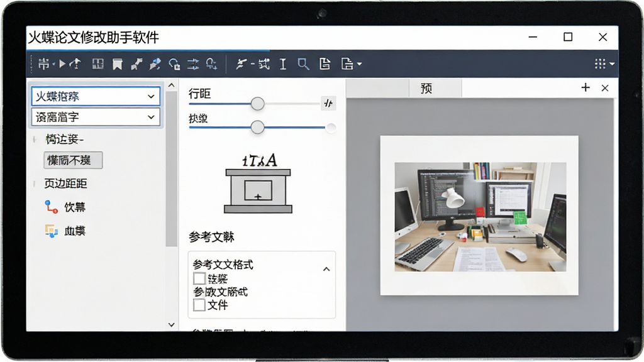Open the dots grid menu dropdown in toolbar

604,63
